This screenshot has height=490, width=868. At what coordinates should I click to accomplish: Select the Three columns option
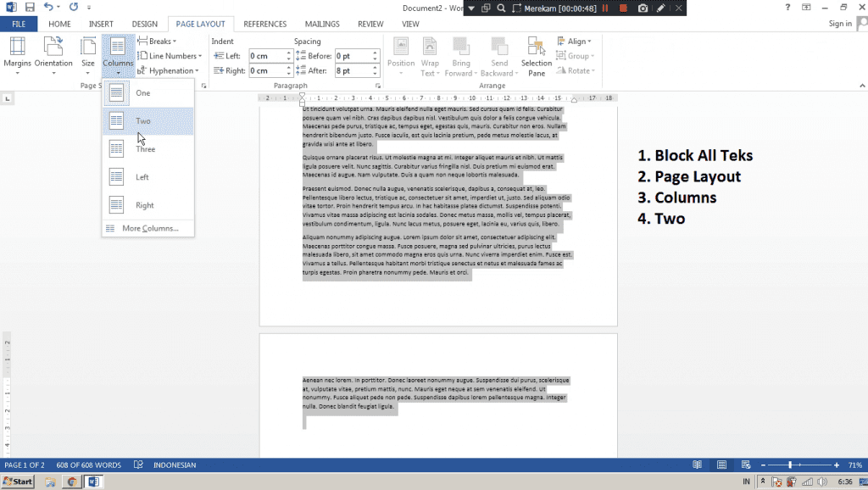pyautogui.click(x=145, y=149)
